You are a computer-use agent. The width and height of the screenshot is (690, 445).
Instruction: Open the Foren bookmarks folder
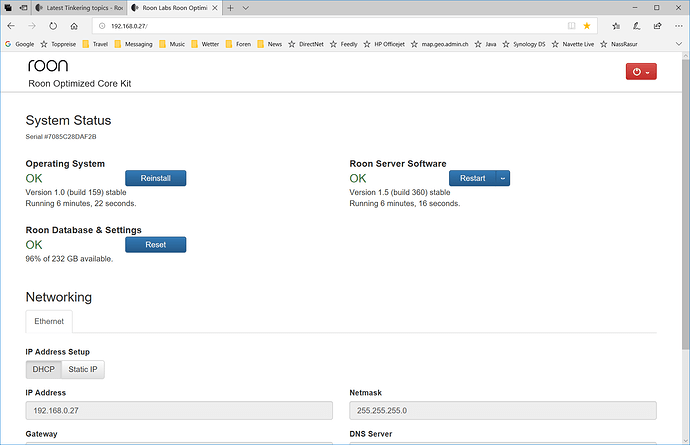pyautogui.click(x=239, y=44)
